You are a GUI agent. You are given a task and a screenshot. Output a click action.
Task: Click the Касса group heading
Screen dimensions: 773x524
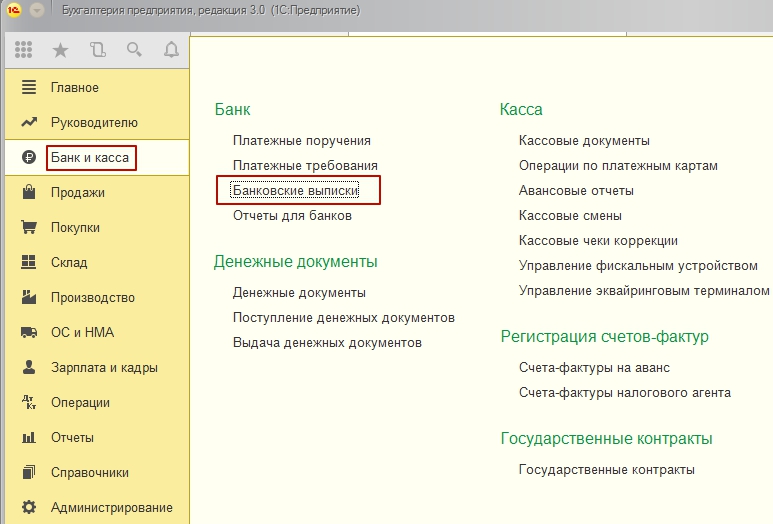click(x=521, y=109)
